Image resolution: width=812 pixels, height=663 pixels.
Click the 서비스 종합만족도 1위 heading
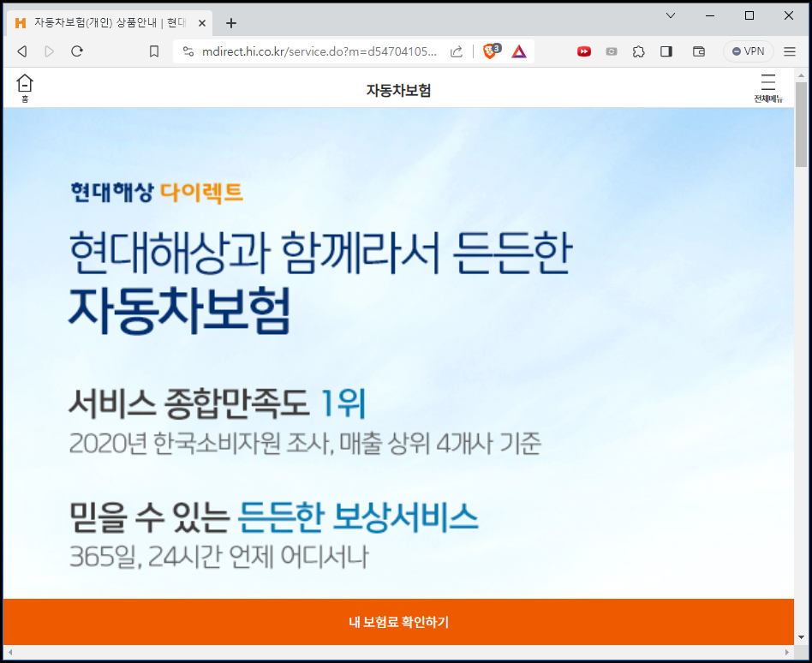click(x=218, y=403)
